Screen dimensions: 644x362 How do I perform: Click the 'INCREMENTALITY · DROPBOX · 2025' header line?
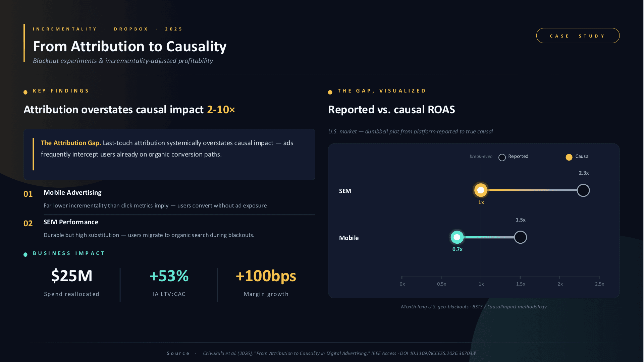(x=108, y=29)
